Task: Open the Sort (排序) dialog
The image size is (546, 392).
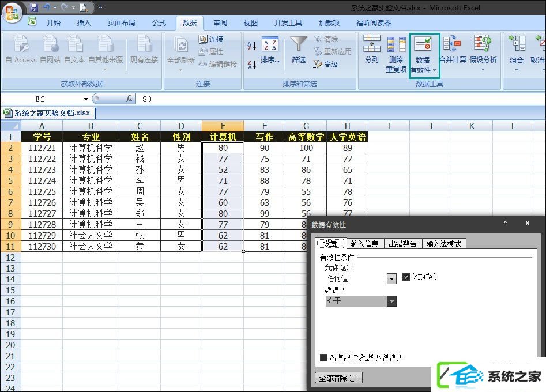Action: coord(270,50)
